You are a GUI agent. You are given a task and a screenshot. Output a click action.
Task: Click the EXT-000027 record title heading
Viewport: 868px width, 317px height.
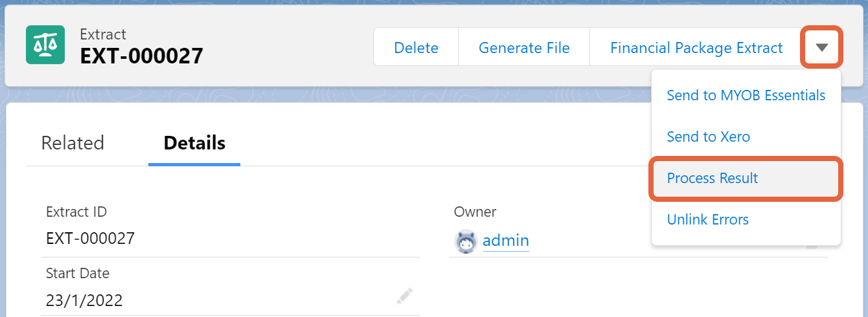click(x=141, y=56)
